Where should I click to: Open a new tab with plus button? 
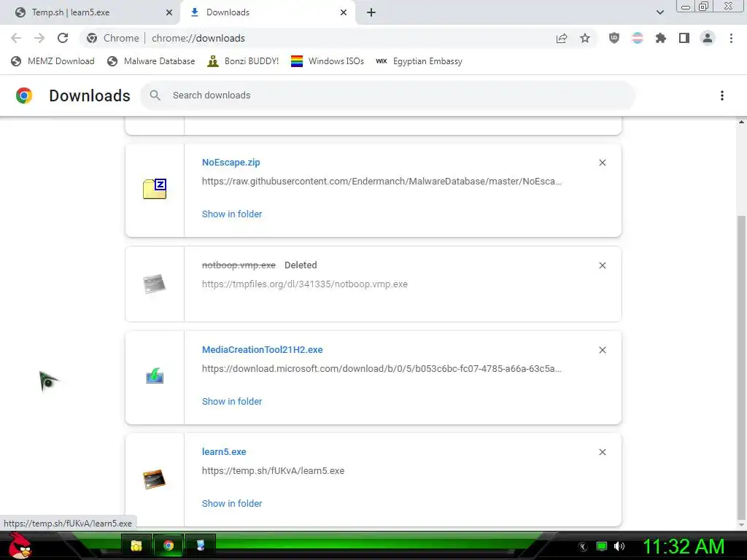[371, 12]
